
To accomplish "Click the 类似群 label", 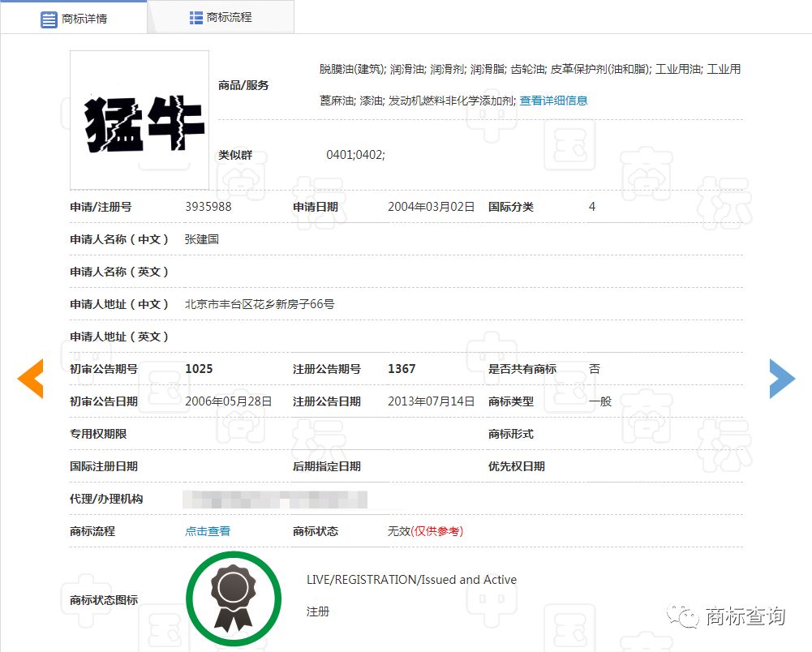I will [235, 155].
